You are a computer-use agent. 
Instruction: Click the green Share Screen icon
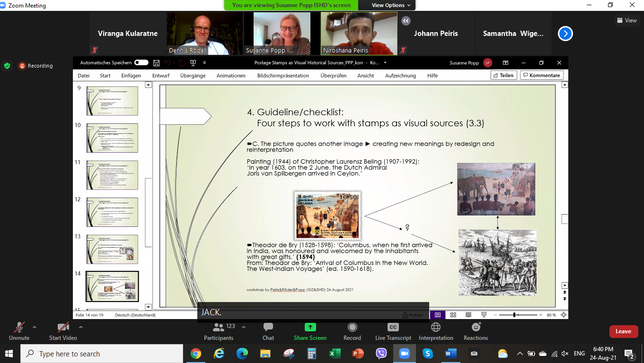310,327
